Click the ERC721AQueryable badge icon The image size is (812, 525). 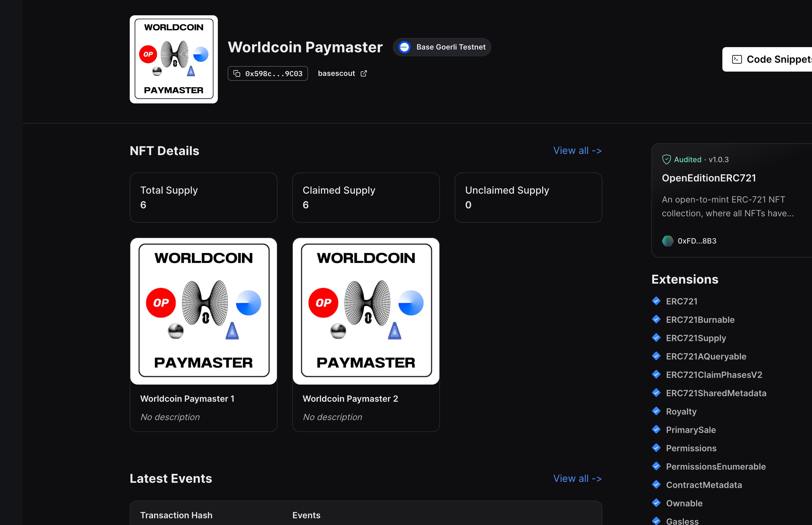[656, 356]
